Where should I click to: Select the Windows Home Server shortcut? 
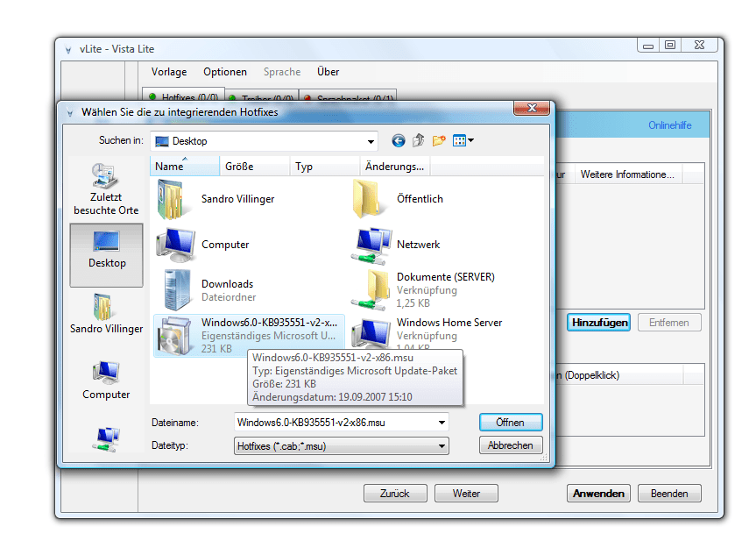pyautogui.click(x=449, y=323)
